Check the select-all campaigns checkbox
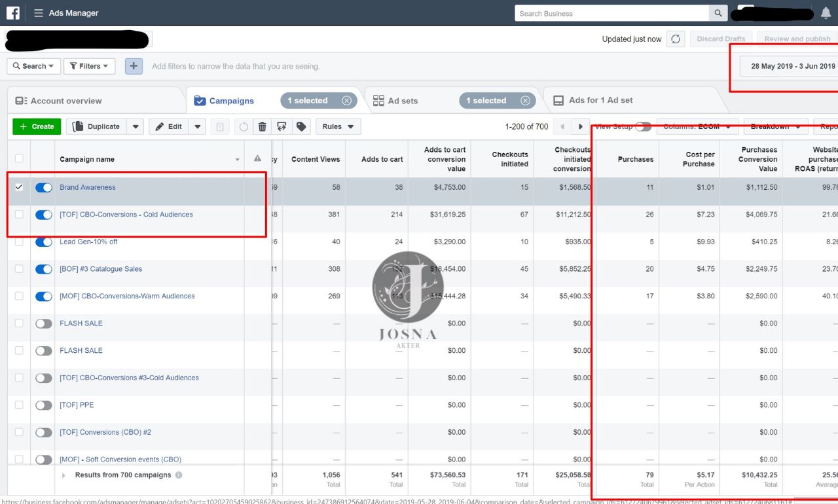This screenshot has width=838, height=504. tap(19, 158)
